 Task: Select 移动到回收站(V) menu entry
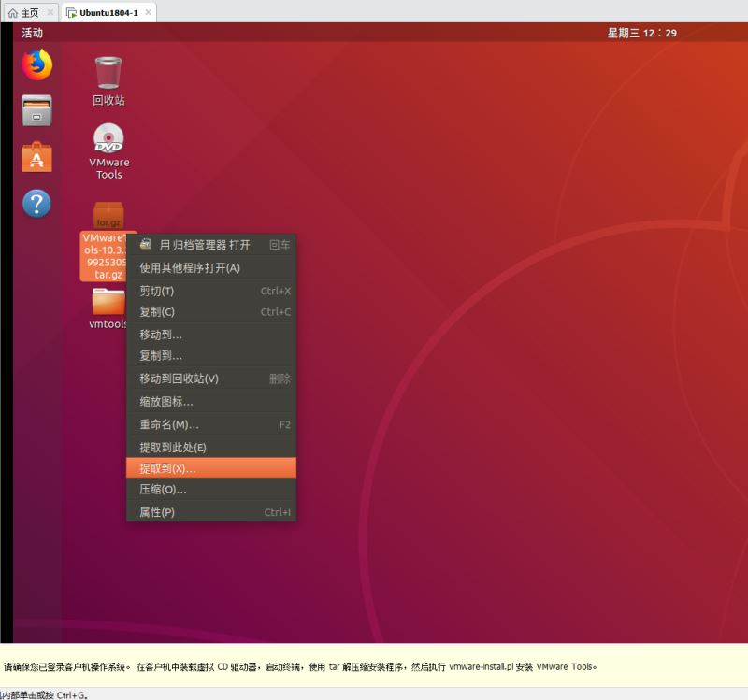point(211,379)
